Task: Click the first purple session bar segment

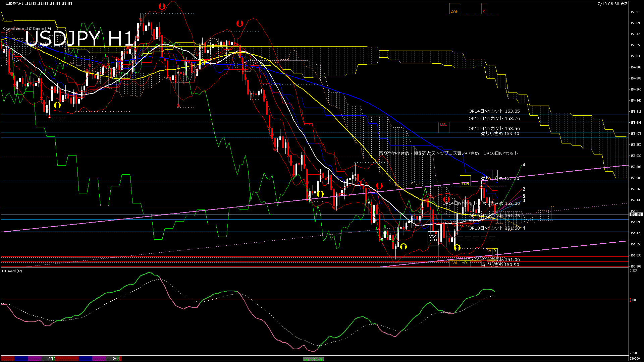Action: click(x=34, y=359)
